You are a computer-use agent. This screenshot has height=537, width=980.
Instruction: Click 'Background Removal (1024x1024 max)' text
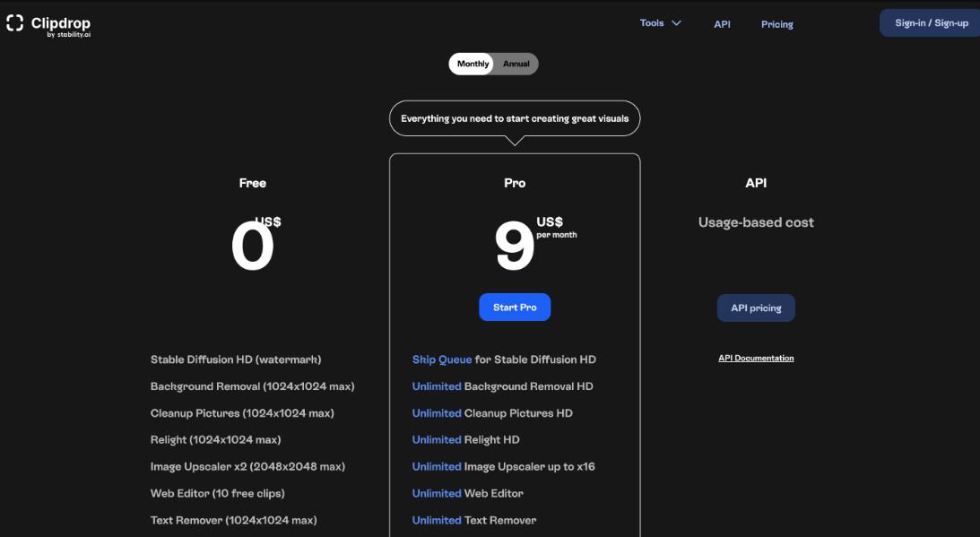[x=253, y=386]
